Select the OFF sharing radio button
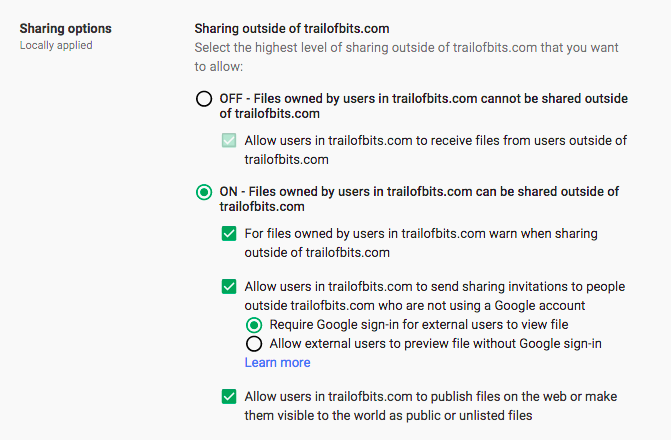 pos(204,98)
